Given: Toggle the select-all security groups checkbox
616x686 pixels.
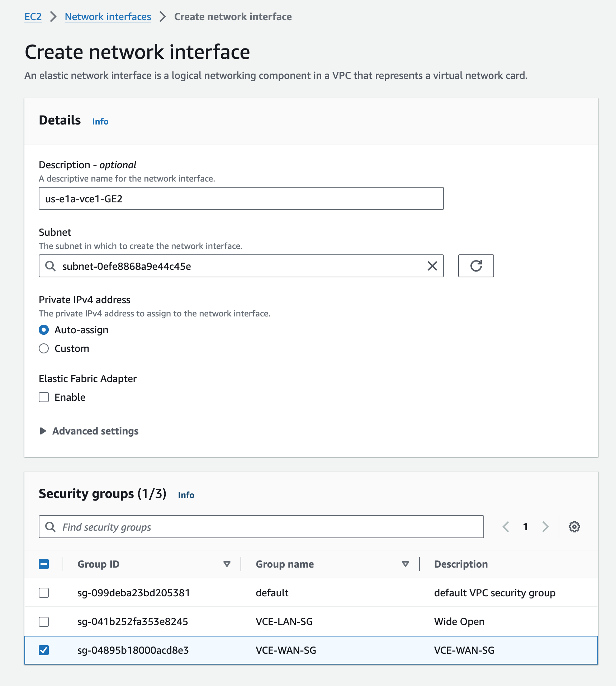Looking at the screenshot, I should pyautogui.click(x=44, y=564).
